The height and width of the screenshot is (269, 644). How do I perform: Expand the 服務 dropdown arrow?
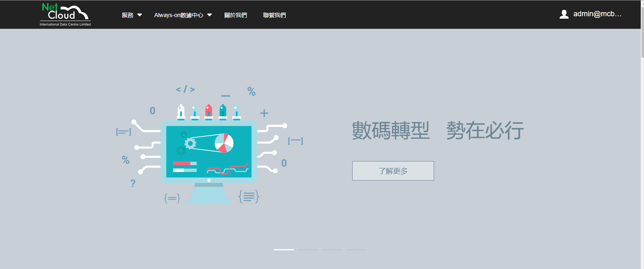140,15
